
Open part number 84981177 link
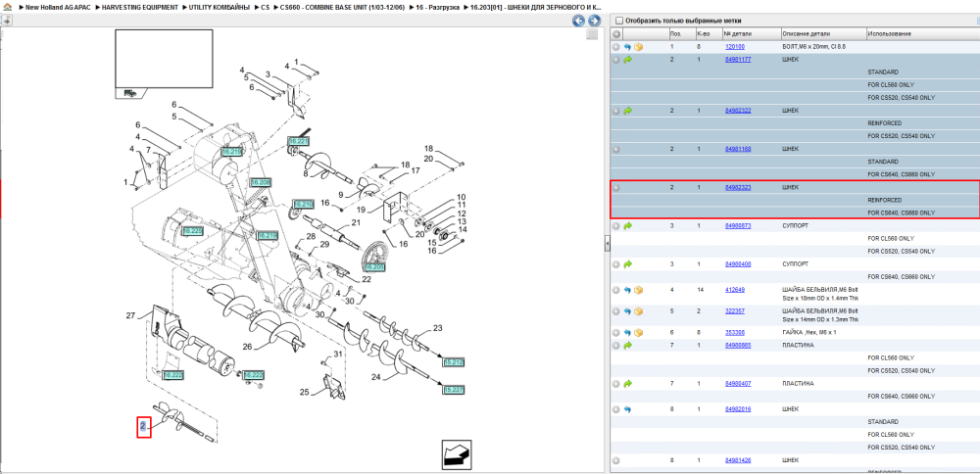pyautogui.click(x=738, y=60)
